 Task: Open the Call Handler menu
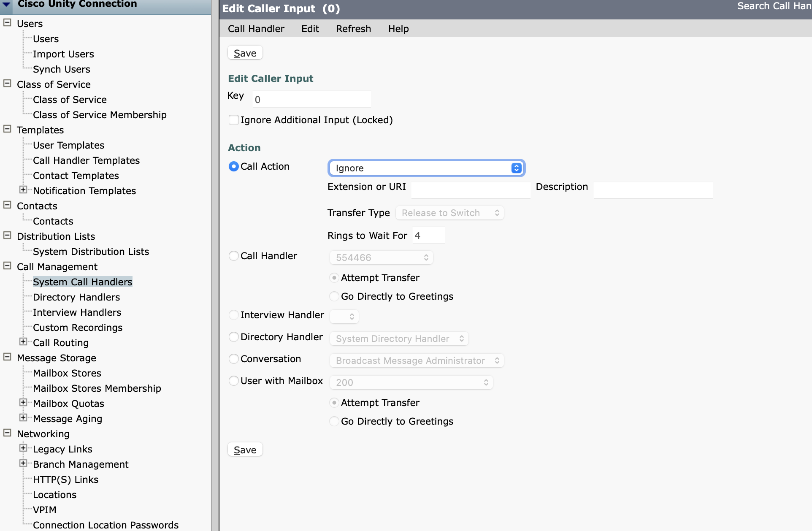pyautogui.click(x=256, y=29)
